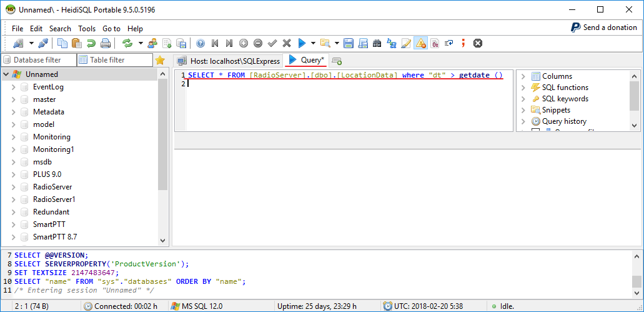Click the Save as snippet icon

coord(363,43)
